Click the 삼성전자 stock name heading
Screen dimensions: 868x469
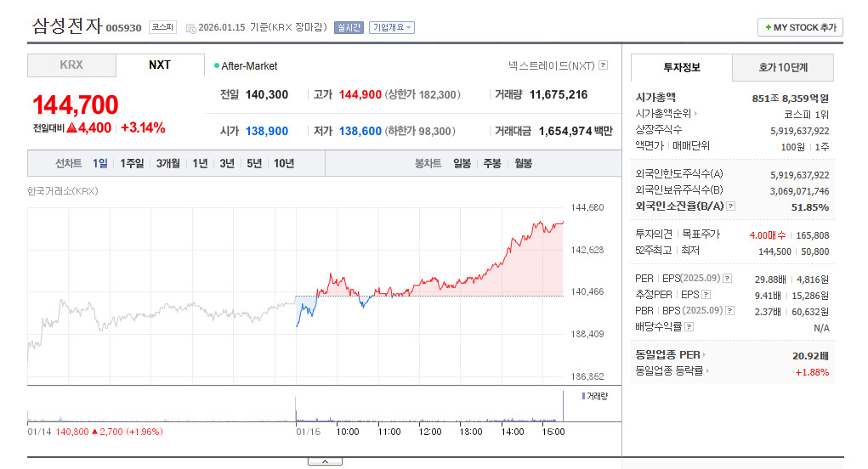pos(67,25)
